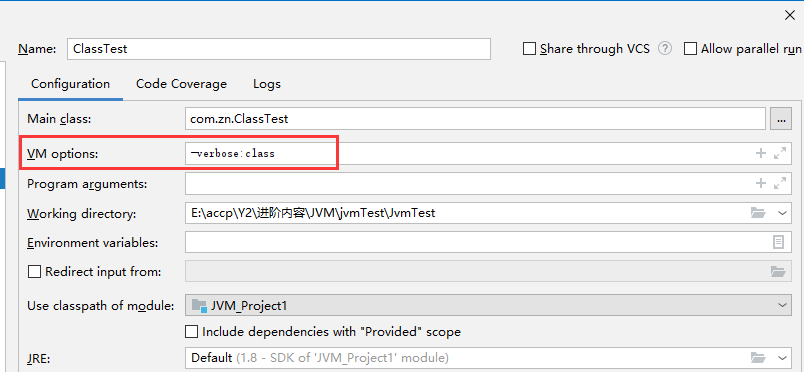Expand the Working directory dropdown arrow

pos(782,213)
